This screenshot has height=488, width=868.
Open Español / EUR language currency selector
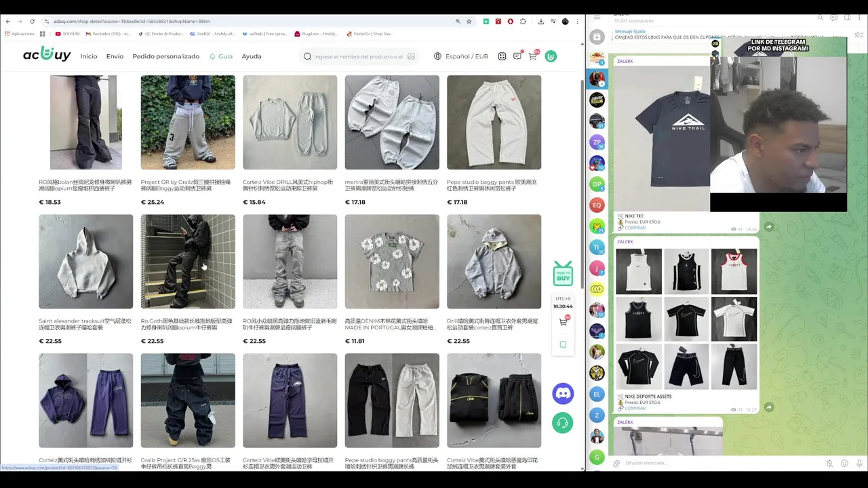click(x=461, y=56)
